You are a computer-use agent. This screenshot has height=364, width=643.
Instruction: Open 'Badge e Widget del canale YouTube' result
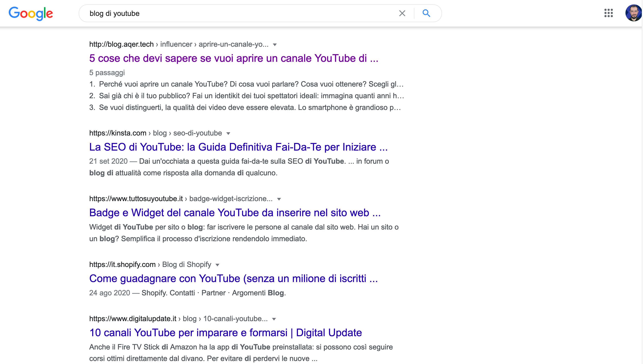235,213
